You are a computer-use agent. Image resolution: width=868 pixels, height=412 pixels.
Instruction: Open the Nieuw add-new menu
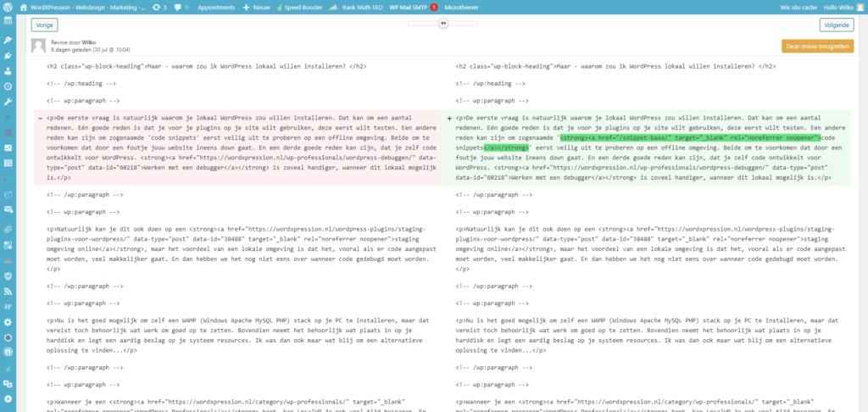pyautogui.click(x=256, y=7)
